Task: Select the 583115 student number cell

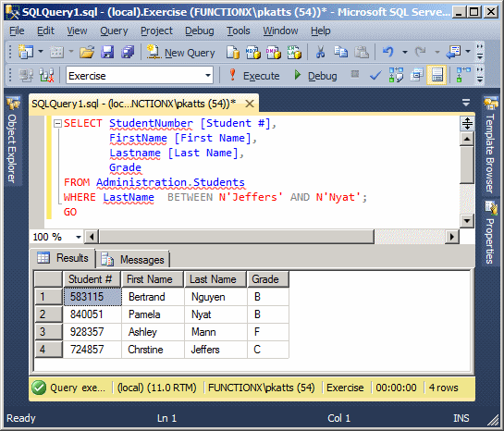Action: click(x=92, y=297)
